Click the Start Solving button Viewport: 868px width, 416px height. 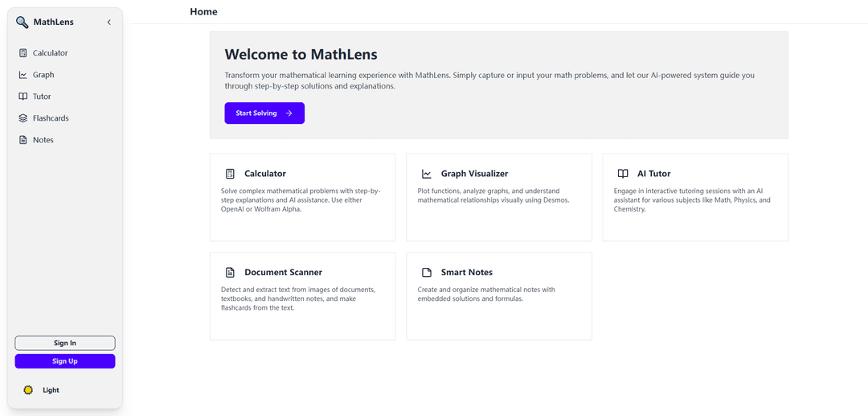click(x=264, y=113)
